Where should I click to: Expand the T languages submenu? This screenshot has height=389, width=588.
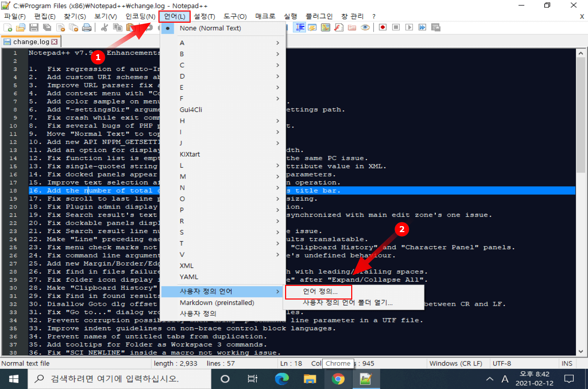[223, 244]
